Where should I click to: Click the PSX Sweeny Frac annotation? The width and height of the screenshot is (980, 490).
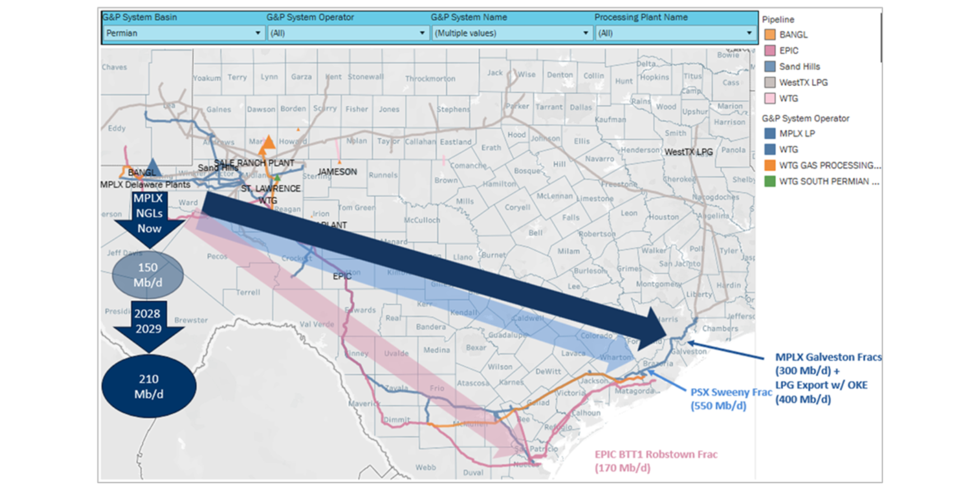[731, 399]
